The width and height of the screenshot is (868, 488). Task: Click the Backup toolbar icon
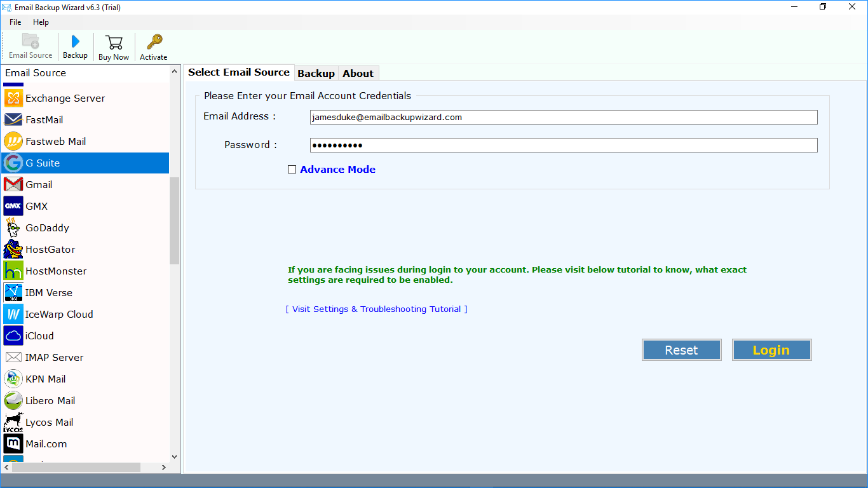75,41
